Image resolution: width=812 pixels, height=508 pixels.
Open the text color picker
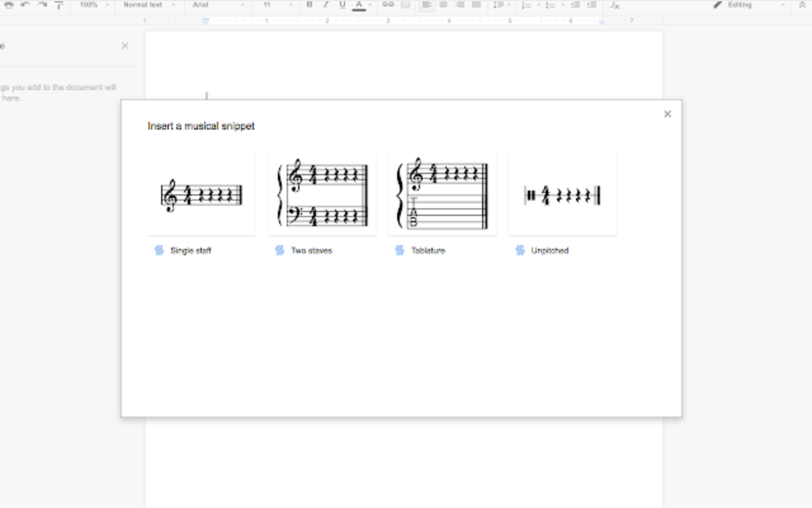click(359, 5)
